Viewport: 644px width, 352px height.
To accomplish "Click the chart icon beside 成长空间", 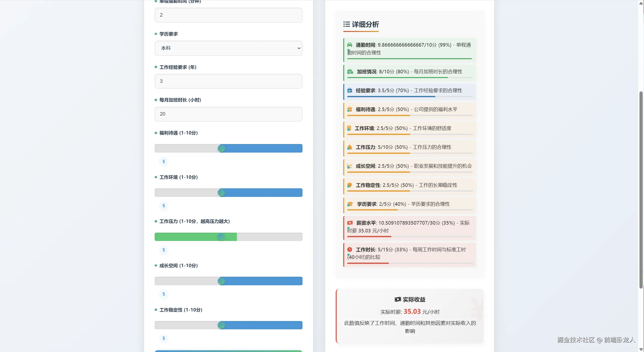I will pyautogui.click(x=350, y=166).
